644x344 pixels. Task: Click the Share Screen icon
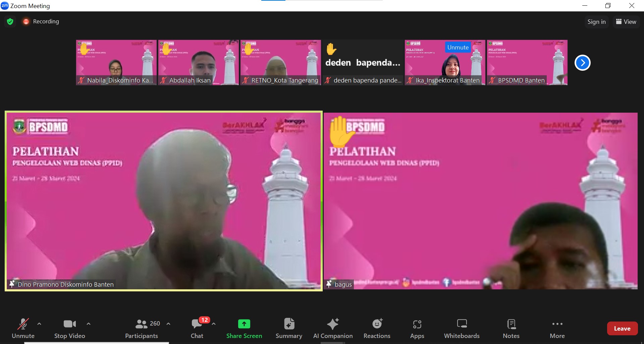244,324
